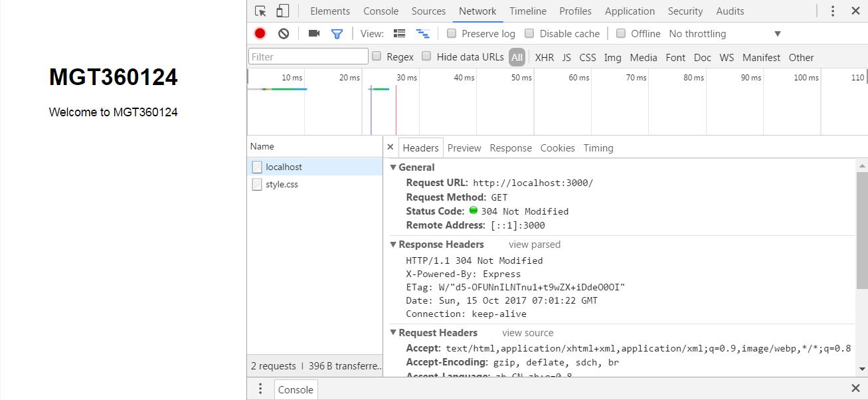Open the Response detail tab
The width and height of the screenshot is (868, 400).
pos(511,148)
